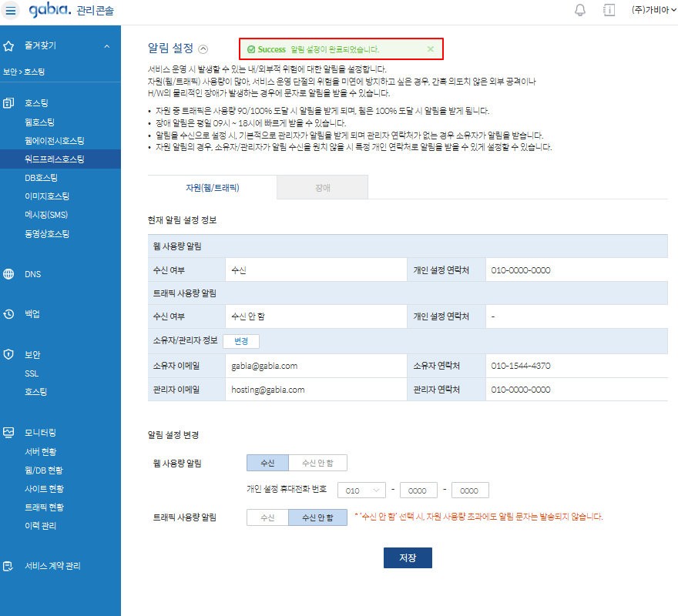Expand the (주)가비아 account dropdown
Image resolution: width=678 pixels, height=616 pixels.
pos(652,10)
